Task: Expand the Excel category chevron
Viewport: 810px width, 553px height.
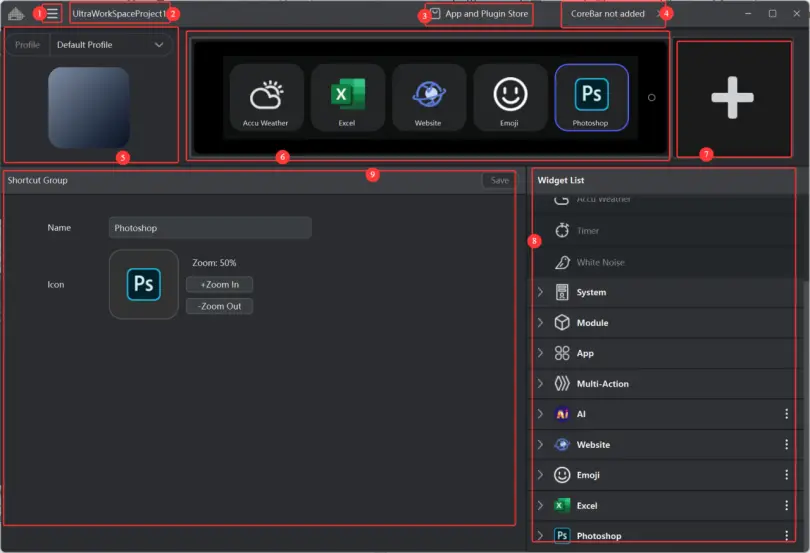Action: coord(540,505)
